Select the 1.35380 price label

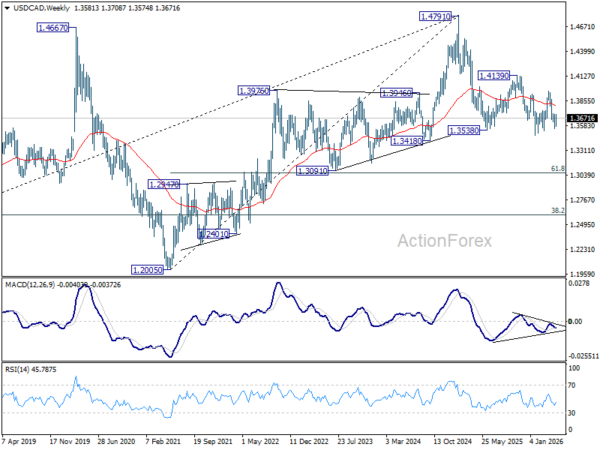464,130
